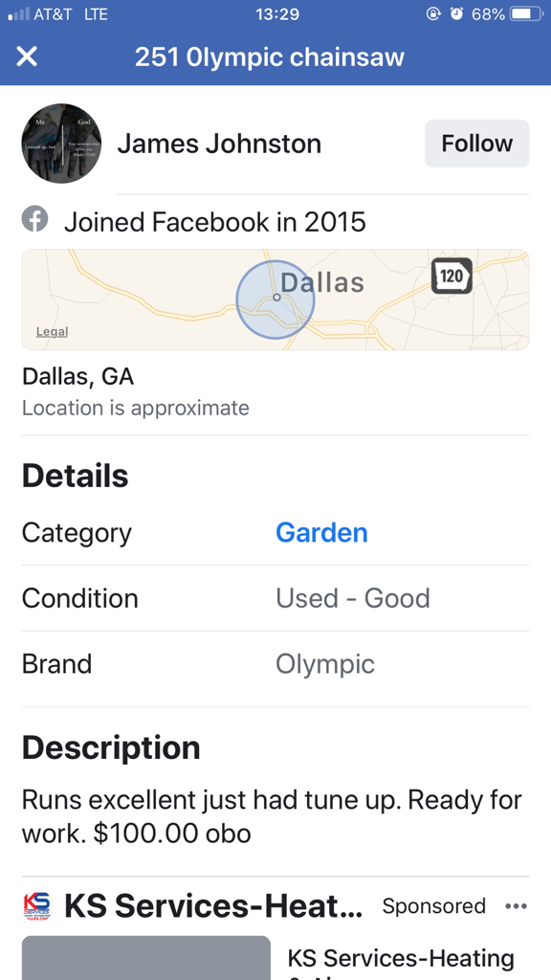The width and height of the screenshot is (551, 980).
Task: Tap the seller name James Johnston
Action: click(219, 145)
